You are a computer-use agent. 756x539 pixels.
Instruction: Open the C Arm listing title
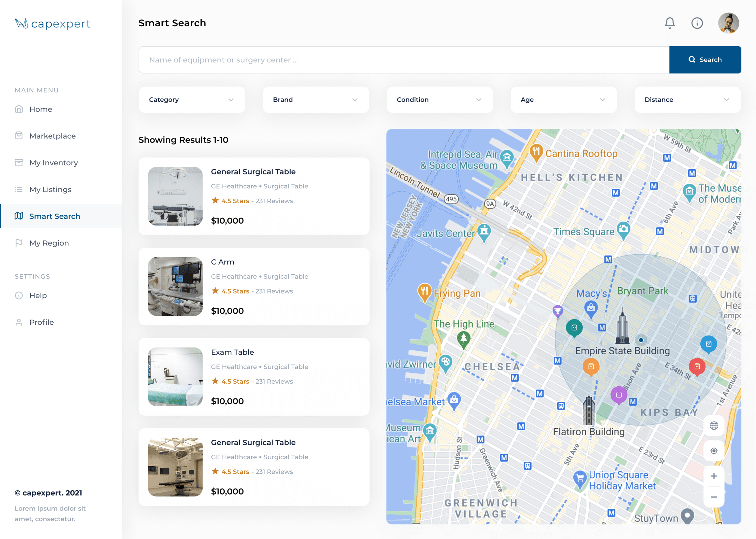click(223, 262)
